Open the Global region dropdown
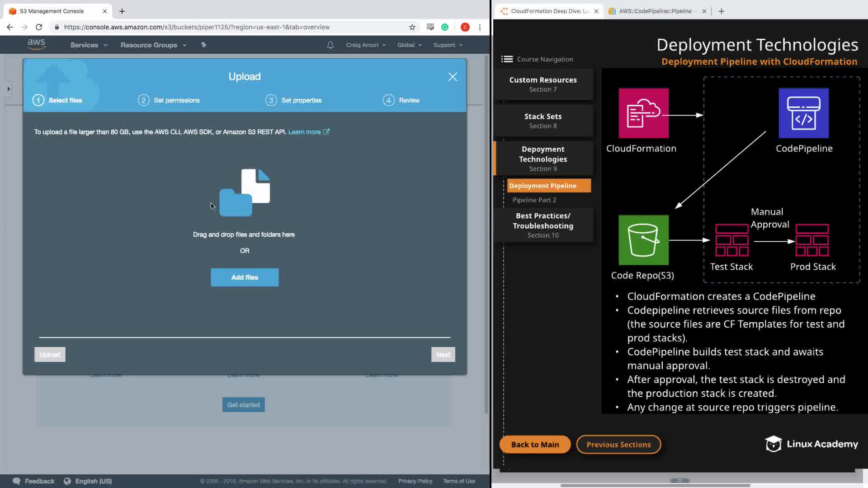The width and height of the screenshot is (868, 488). pyautogui.click(x=409, y=45)
